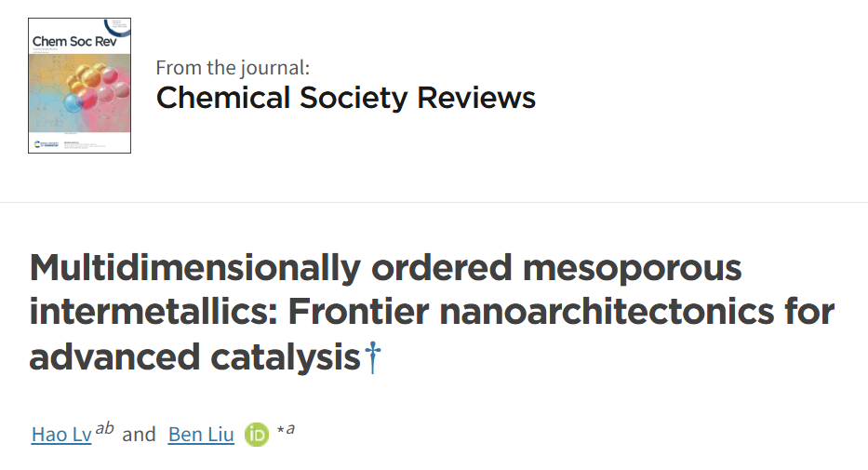Open Ben Liu's ORCID iD icon
This screenshot has height=470, width=868.
256,435
